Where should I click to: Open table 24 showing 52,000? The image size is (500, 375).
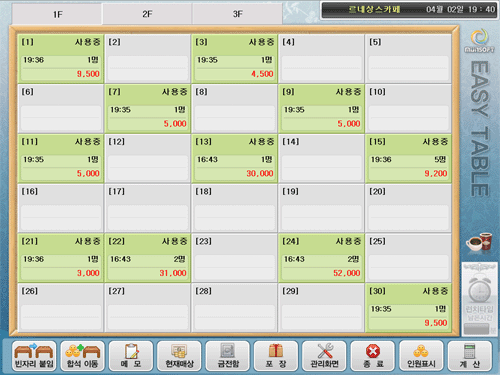pyautogui.click(x=321, y=258)
